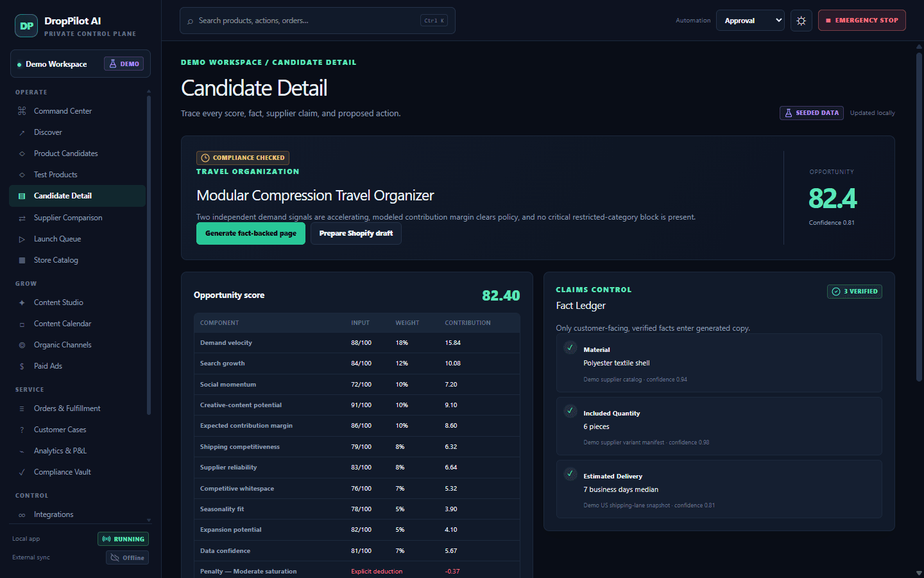Click the Analytics & P&L chart icon
The width and height of the screenshot is (924, 578).
point(22,451)
